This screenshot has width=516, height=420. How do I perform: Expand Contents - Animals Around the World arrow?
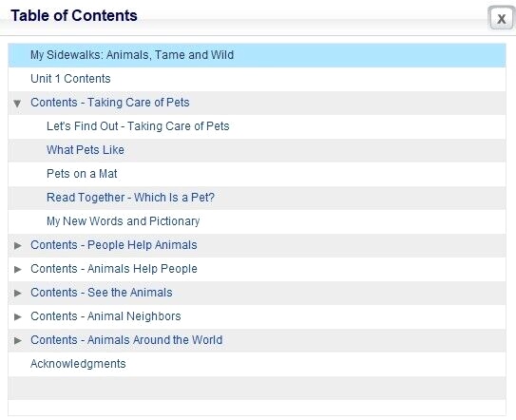(18, 340)
